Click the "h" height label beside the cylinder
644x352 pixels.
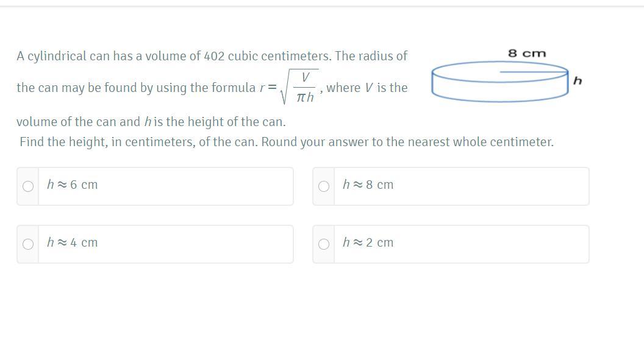tap(578, 80)
